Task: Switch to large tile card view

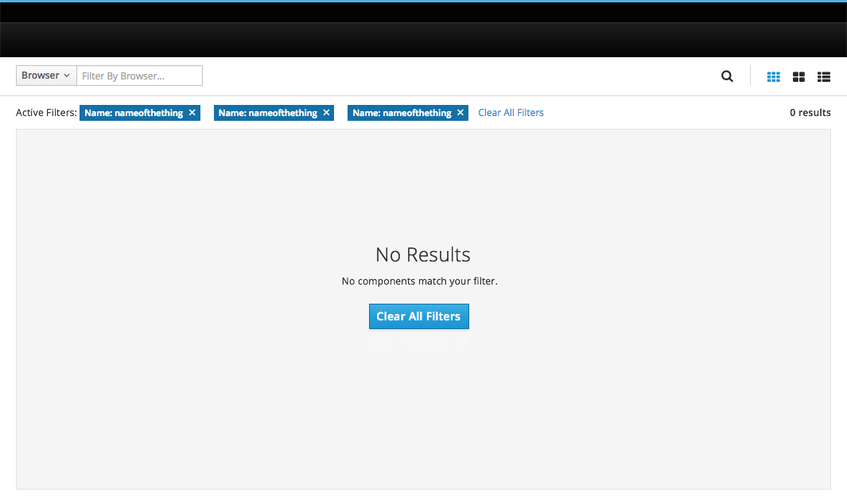Action: pos(799,77)
